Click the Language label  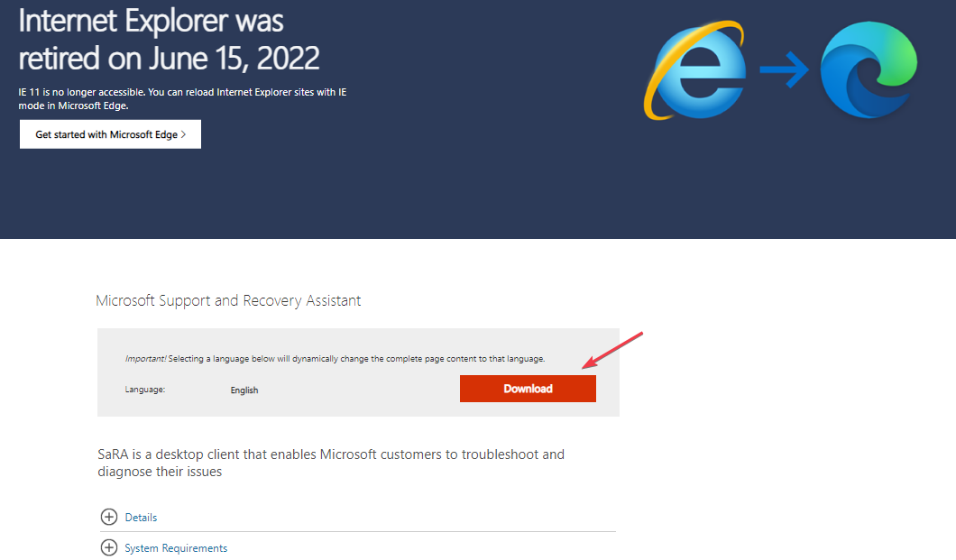pyautogui.click(x=145, y=390)
